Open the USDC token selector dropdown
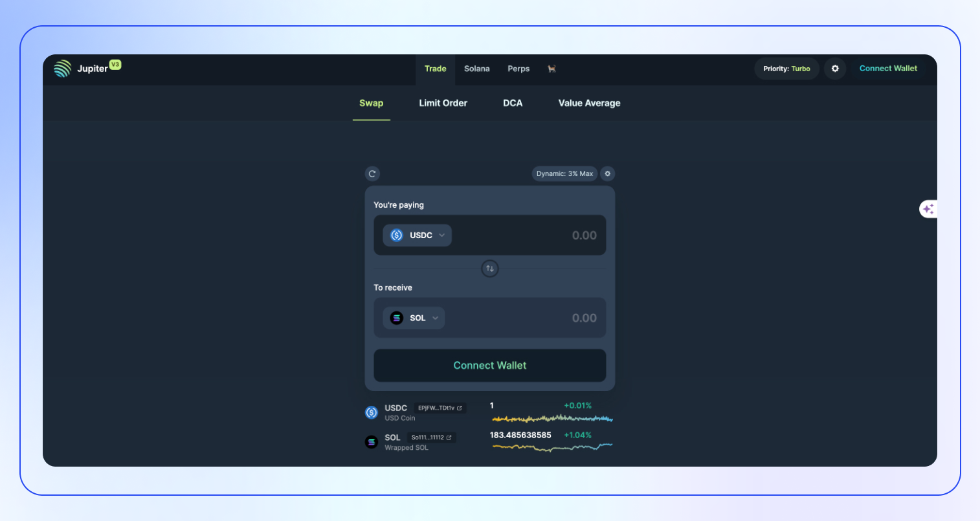Viewport: 980px width, 521px height. (x=418, y=235)
